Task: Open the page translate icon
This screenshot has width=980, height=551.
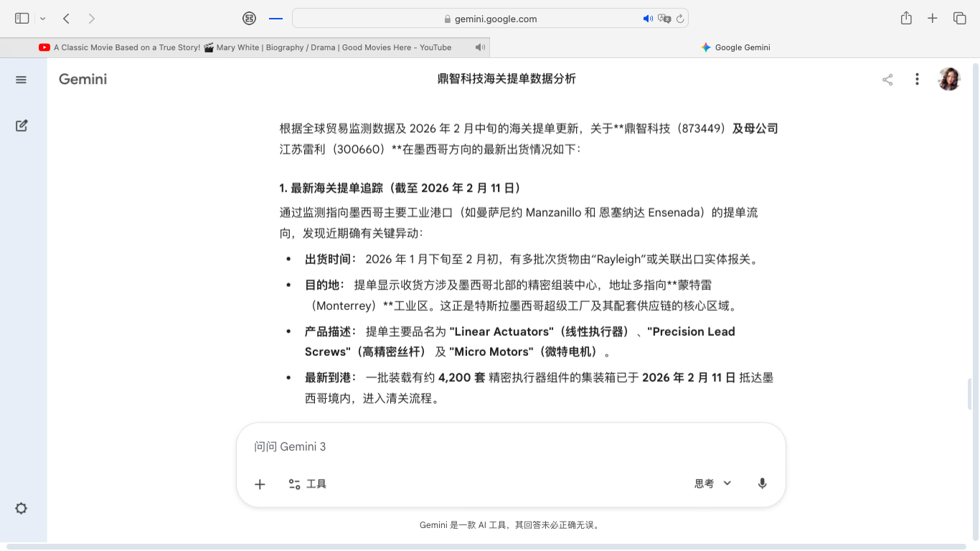Action: pos(664,19)
